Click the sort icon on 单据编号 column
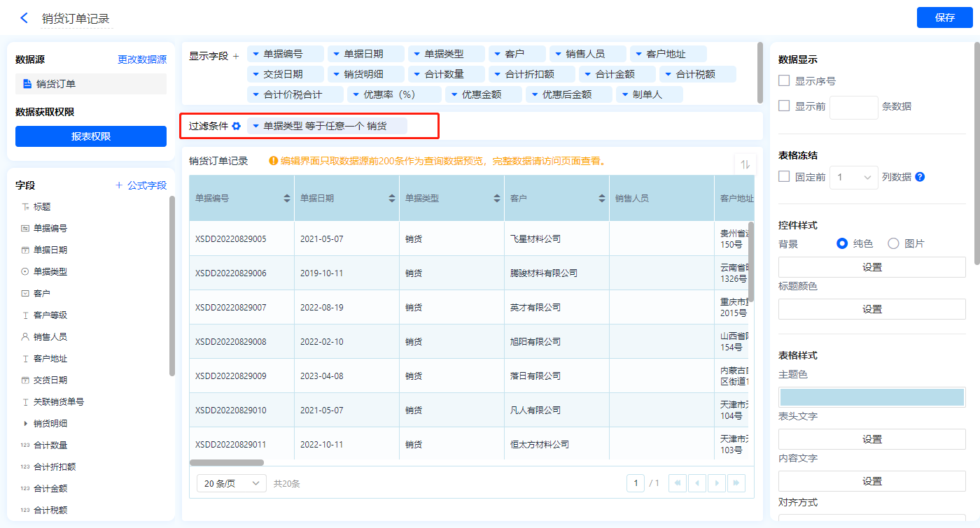This screenshot has height=528, width=980. tap(287, 199)
